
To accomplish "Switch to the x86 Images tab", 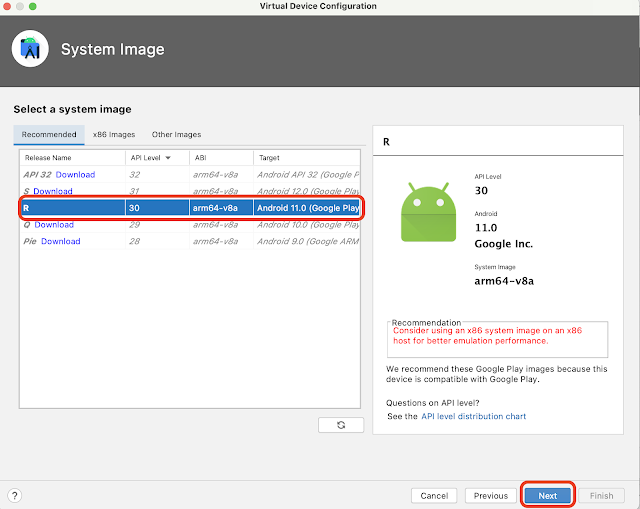I will 113,134.
